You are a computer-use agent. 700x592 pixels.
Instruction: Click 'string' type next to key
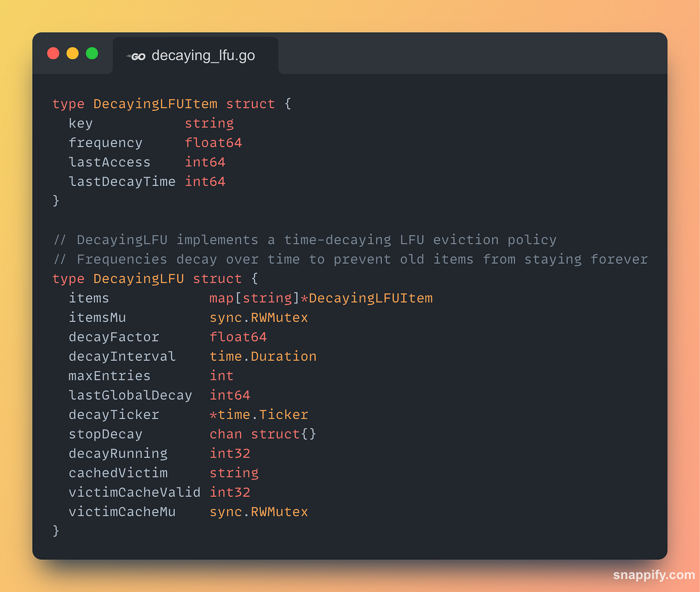pyautogui.click(x=209, y=124)
